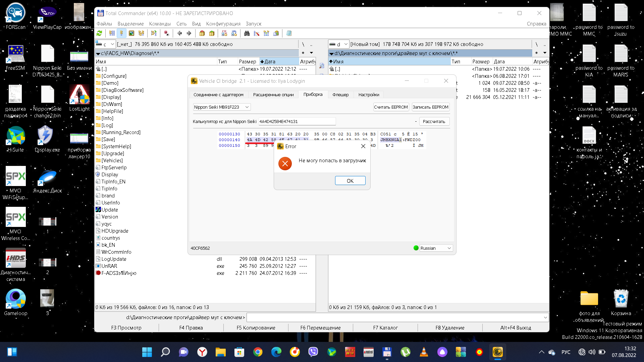Switch to the Флешер tab
644x362 pixels.
[340, 95]
